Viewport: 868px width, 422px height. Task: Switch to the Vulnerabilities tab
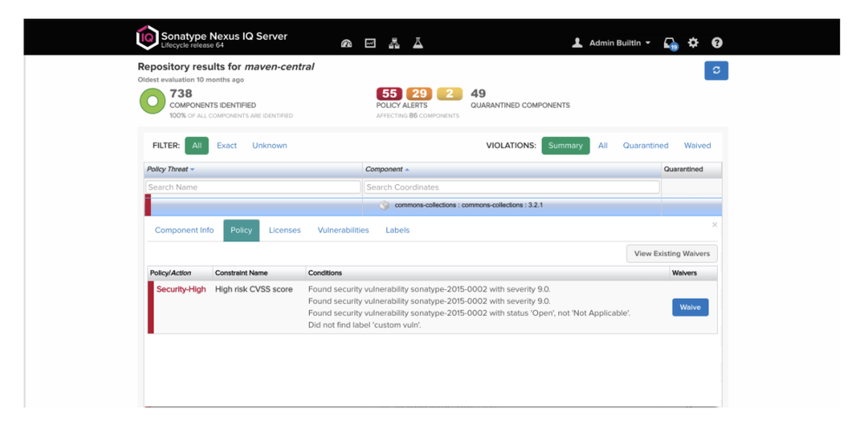point(343,230)
